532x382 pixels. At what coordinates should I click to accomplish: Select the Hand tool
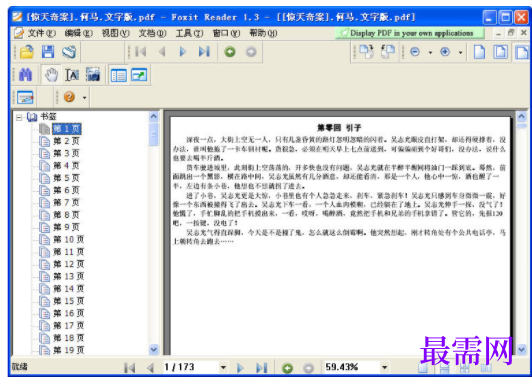(51, 75)
